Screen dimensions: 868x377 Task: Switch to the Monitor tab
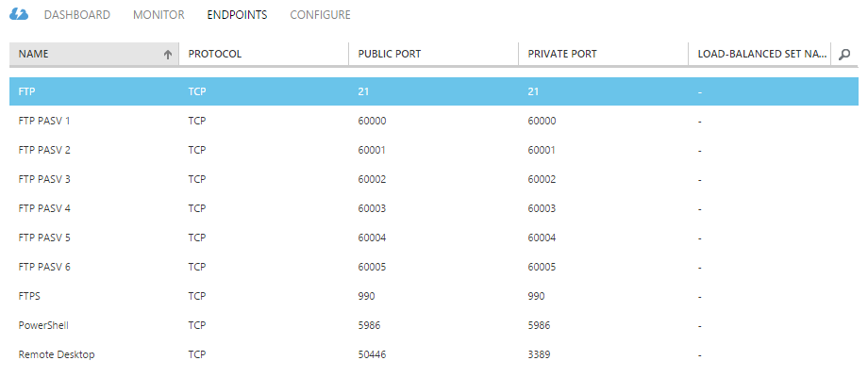click(x=159, y=15)
